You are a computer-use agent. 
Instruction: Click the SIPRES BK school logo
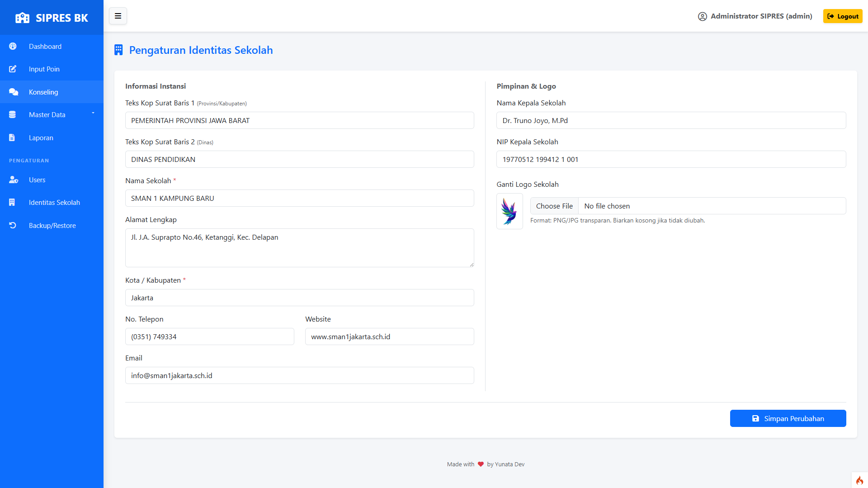coord(22,18)
